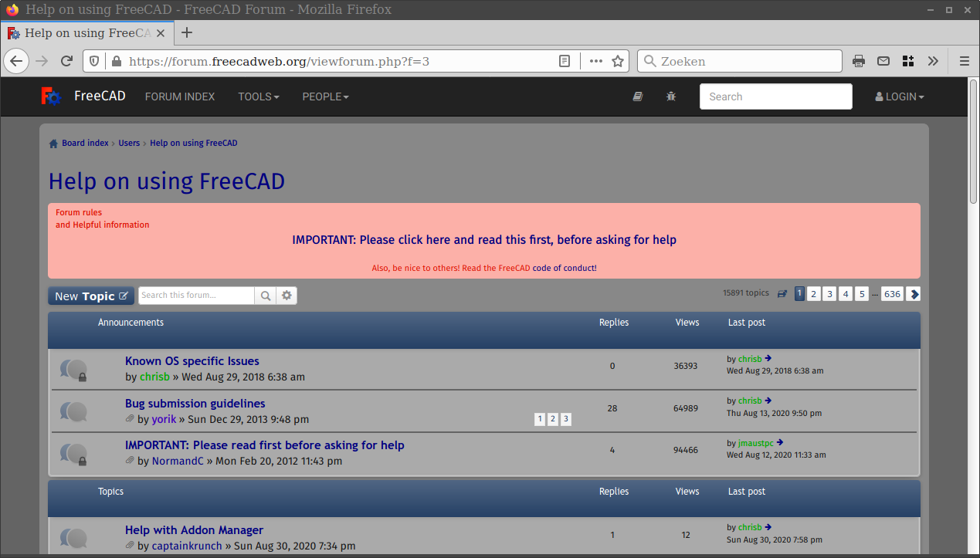
Task: Click the Firefox forward arrow button
Action: coord(42,61)
